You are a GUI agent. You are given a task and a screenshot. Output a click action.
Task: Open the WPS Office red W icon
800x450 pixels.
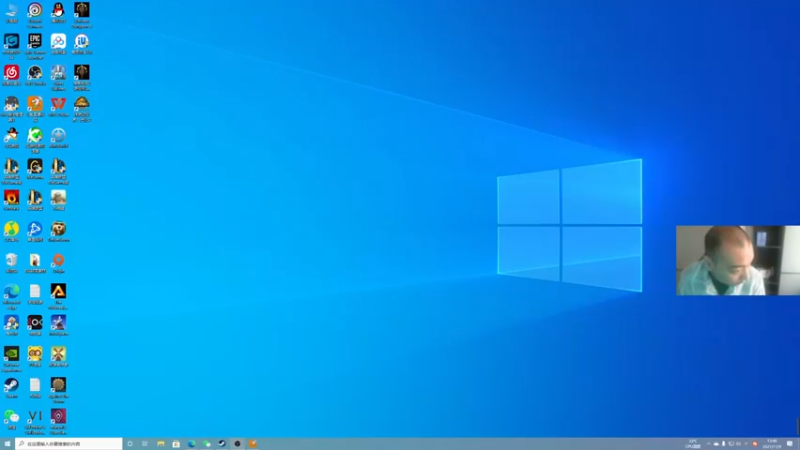tap(58, 104)
